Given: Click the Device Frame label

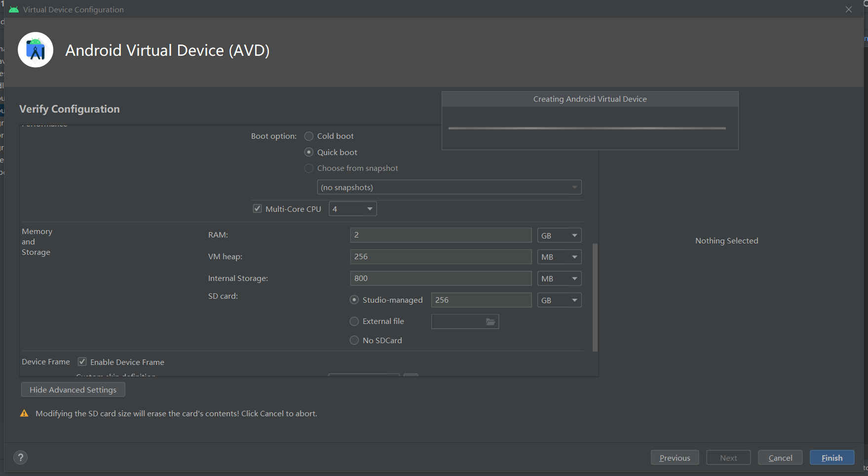Looking at the screenshot, I should [46, 362].
